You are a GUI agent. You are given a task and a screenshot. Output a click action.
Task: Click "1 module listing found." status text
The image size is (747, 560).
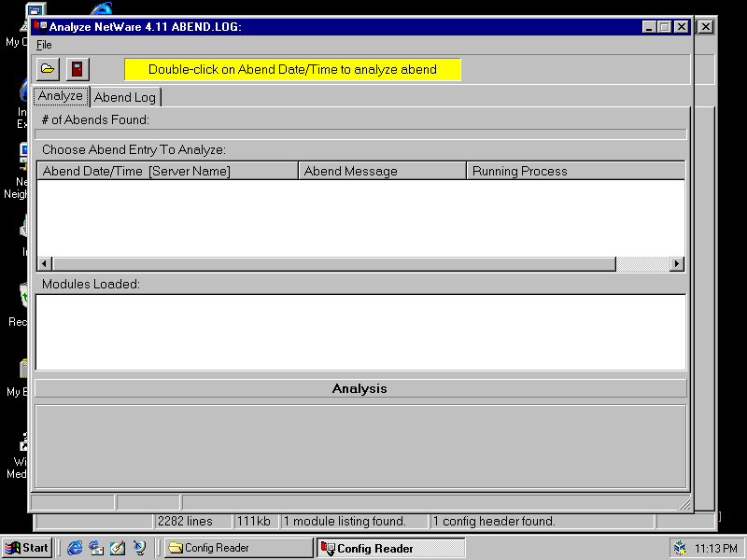[345, 522]
